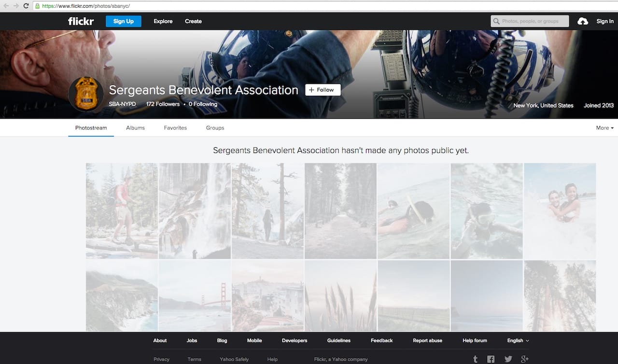Click the cloud upload icon near Sign In
This screenshot has width=618, height=364.
[x=583, y=21]
